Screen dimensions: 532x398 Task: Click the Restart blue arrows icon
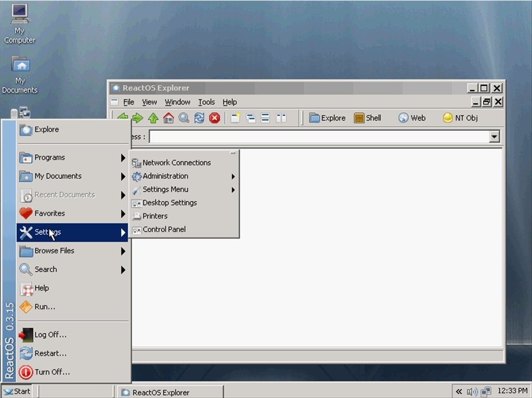pos(26,354)
